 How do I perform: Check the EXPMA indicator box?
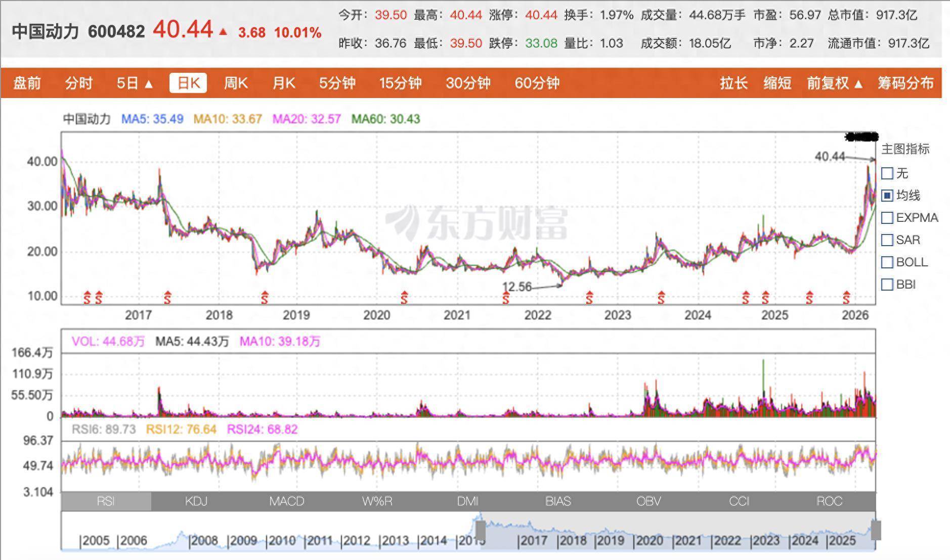(x=887, y=218)
